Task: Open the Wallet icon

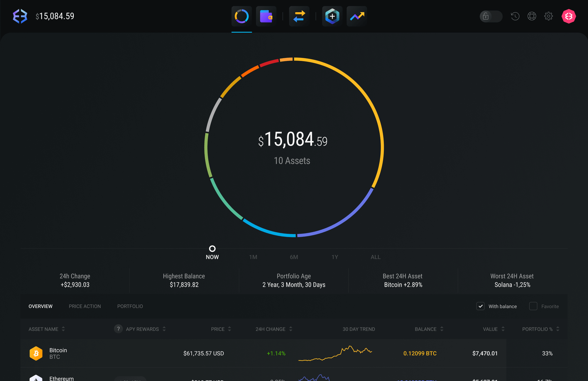Action: (x=266, y=16)
